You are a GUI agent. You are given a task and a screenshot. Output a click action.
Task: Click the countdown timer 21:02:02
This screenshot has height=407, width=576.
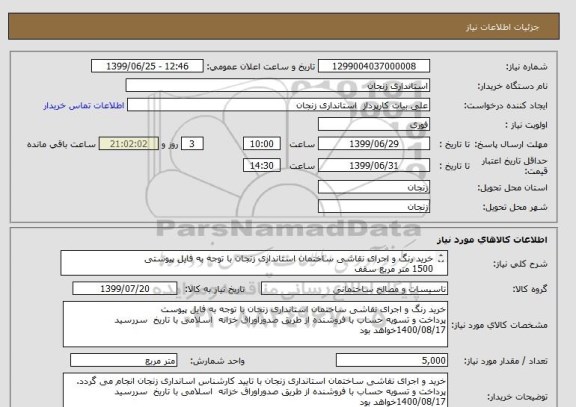tap(129, 144)
